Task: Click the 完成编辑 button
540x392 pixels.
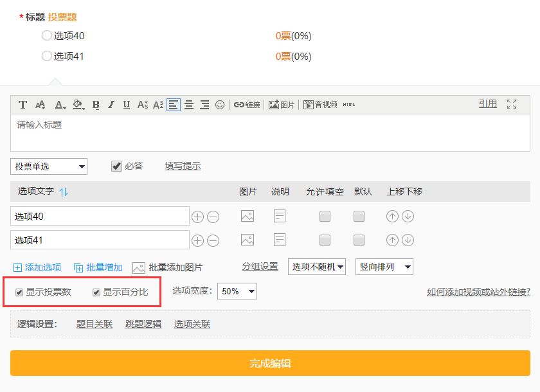Action: click(270, 363)
